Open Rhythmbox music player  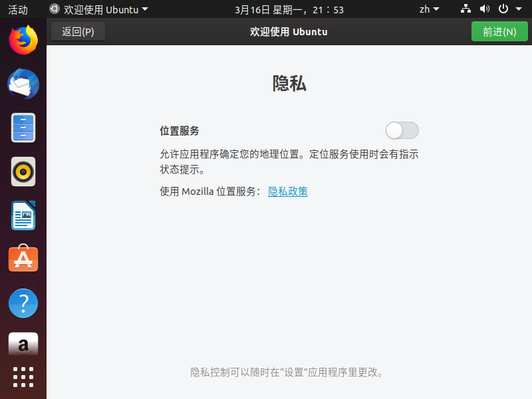click(23, 172)
